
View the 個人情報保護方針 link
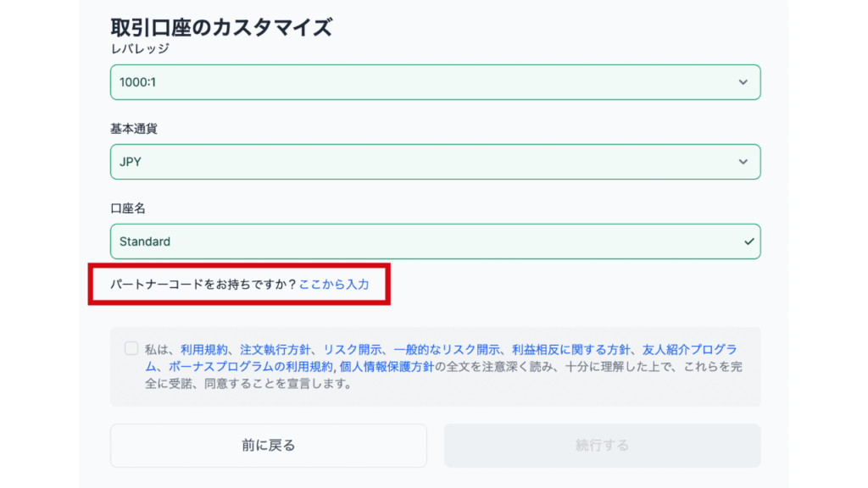pos(387,366)
